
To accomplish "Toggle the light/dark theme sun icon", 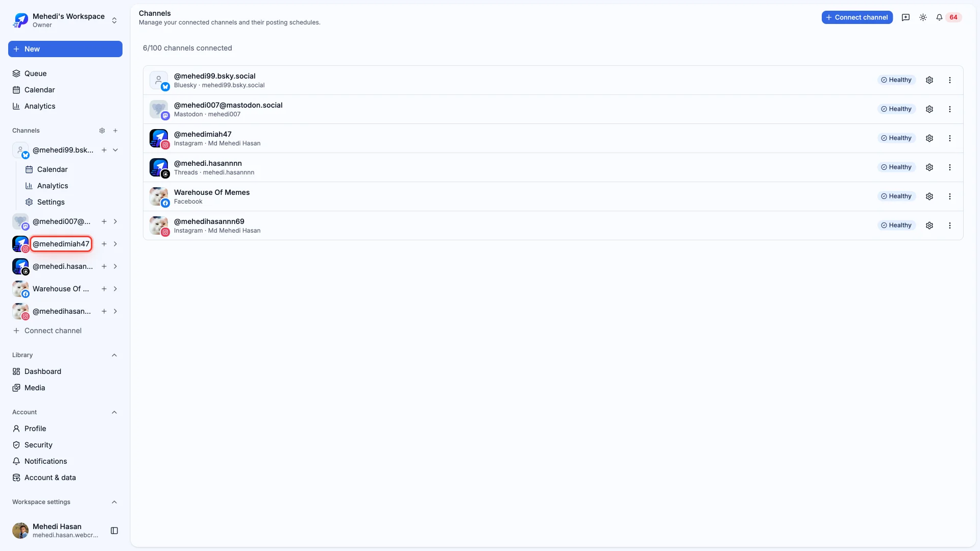I will point(923,17).
